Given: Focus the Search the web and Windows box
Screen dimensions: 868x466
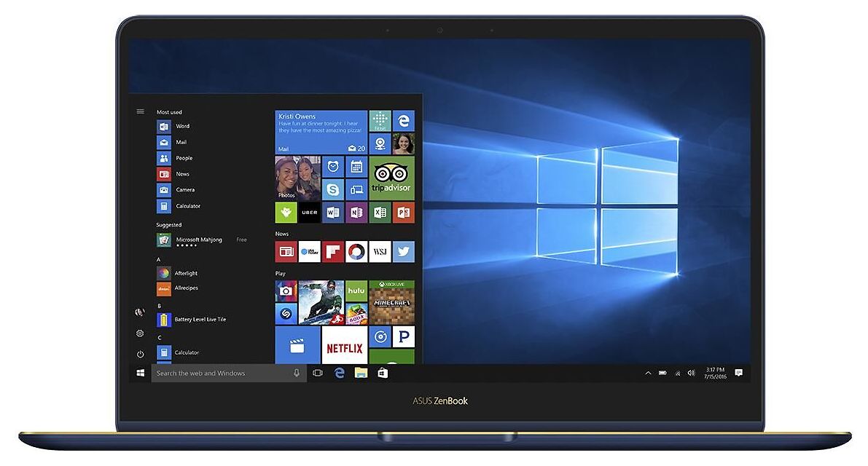Looking at the screenshot, I should point(229,373).
